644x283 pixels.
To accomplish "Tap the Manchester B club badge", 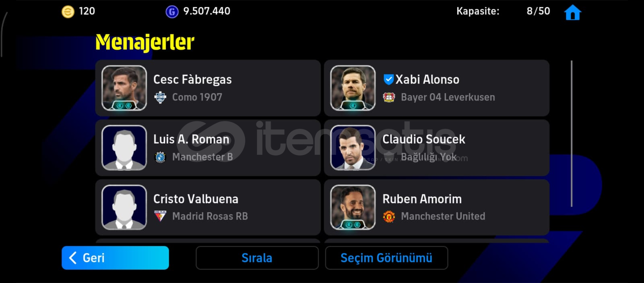I will pos(160,157).
